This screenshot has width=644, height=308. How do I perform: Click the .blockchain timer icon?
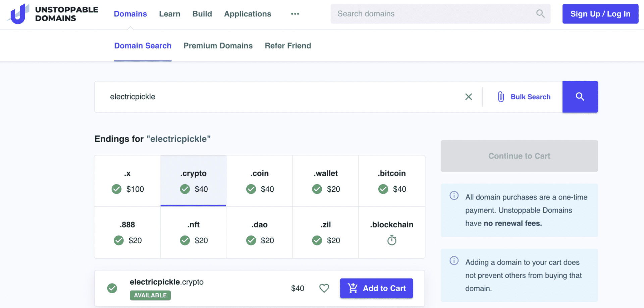point(392,240)
